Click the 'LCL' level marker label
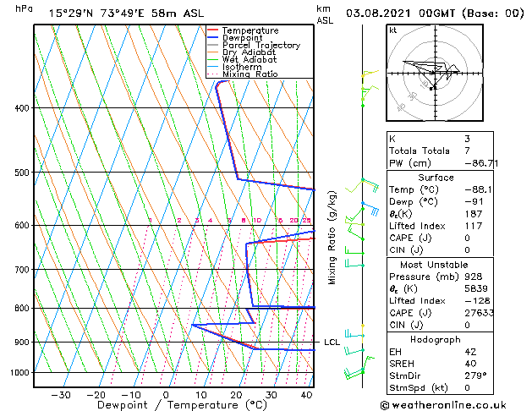The width and height of the screenshot is (532, 411). 332,342
